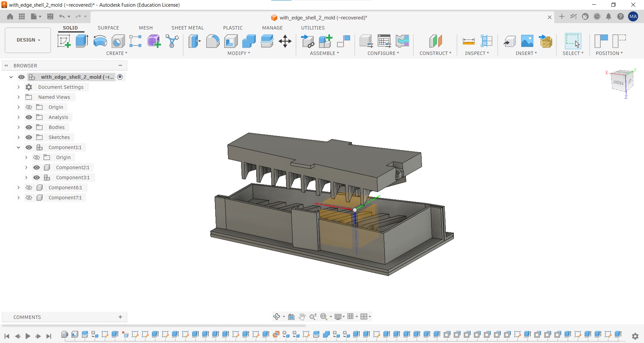Open the SHEET METAL tab
644x343 pixels.
tap(187, 28)
